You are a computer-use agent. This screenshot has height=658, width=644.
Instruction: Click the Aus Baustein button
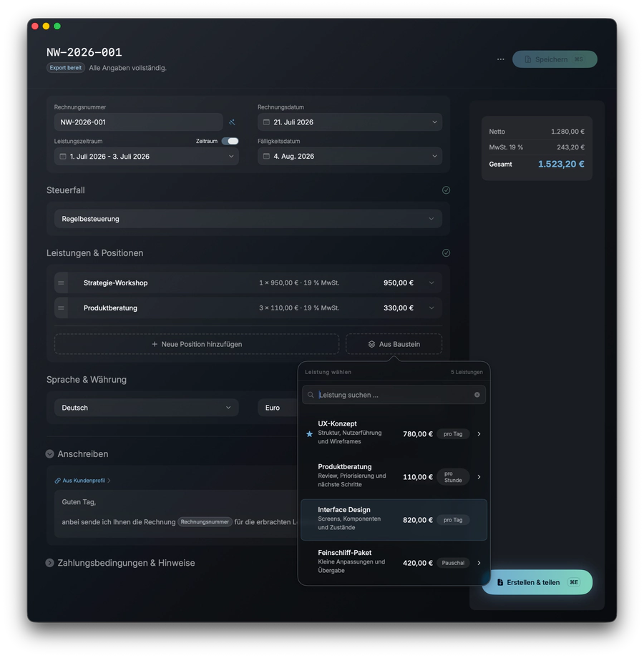(394, 344)
